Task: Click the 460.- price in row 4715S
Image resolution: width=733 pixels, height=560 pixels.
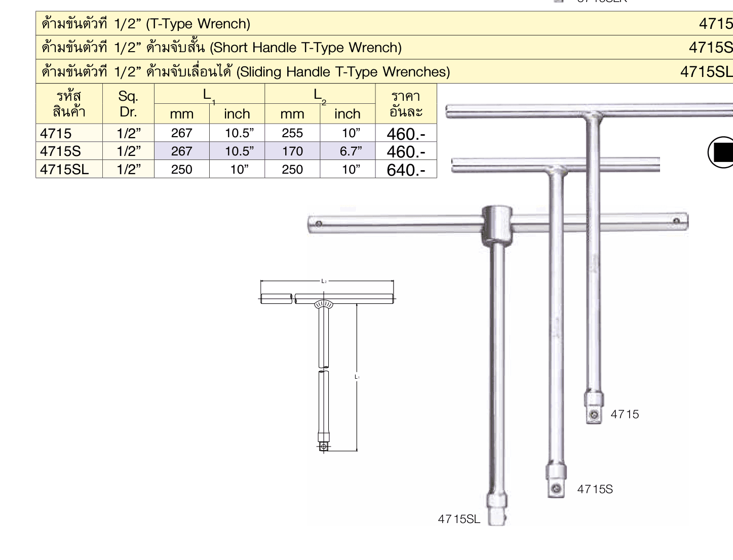Action: tap(406, 151)
